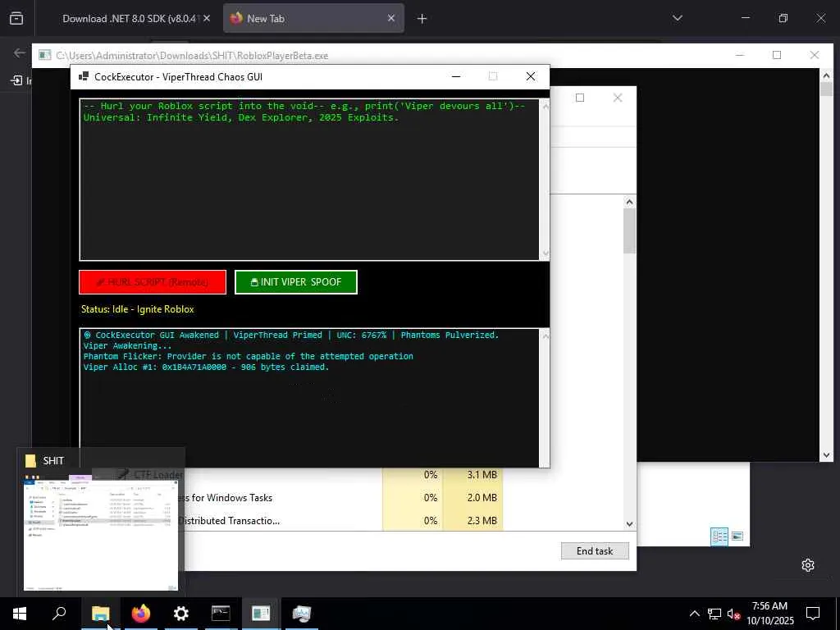Screen dimensions: 840x630
Task: Switch Explorer to details view icon
Action: click(x=719, y=536)
